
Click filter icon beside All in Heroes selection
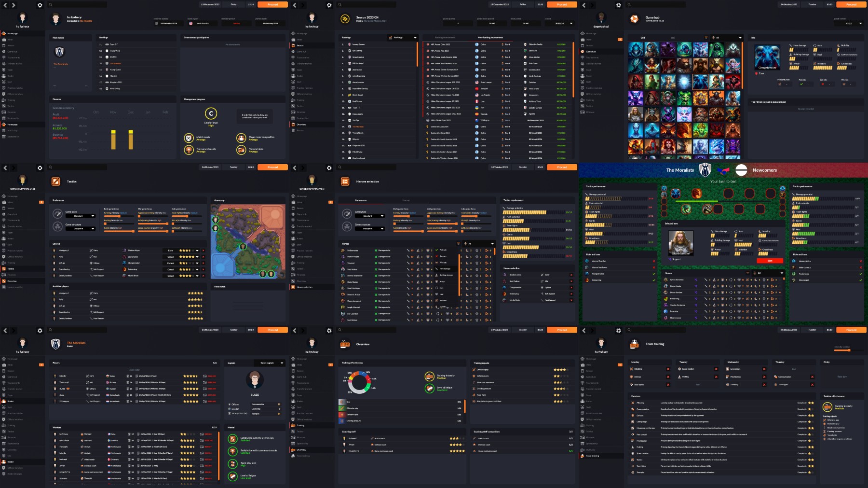pos(459,244)
